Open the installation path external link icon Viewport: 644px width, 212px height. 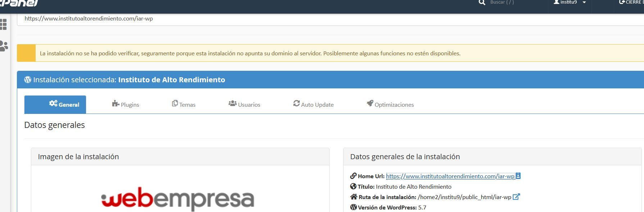[x=516, y=197]
